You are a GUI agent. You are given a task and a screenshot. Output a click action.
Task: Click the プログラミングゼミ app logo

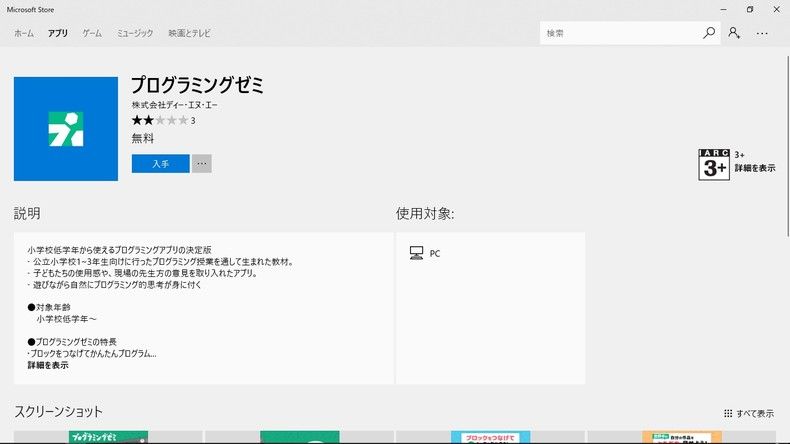pyautogui.click(x=66, y=129)
